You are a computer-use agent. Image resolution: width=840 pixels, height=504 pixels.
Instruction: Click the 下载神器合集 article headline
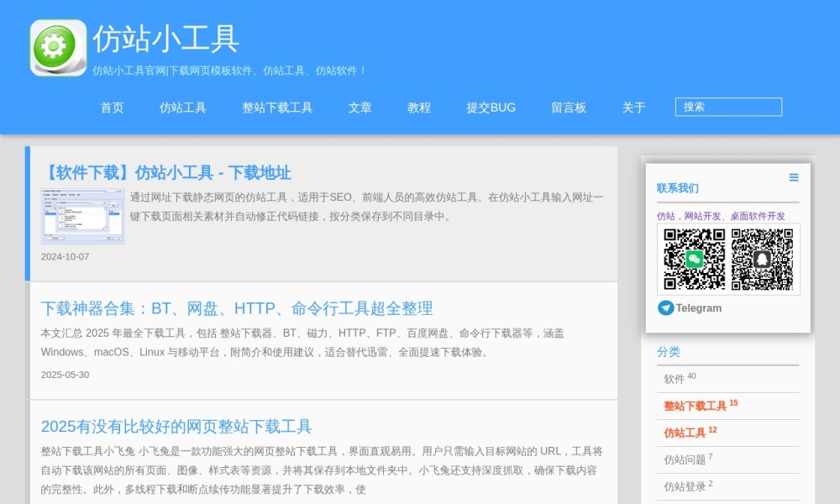[x=238, y=308]
